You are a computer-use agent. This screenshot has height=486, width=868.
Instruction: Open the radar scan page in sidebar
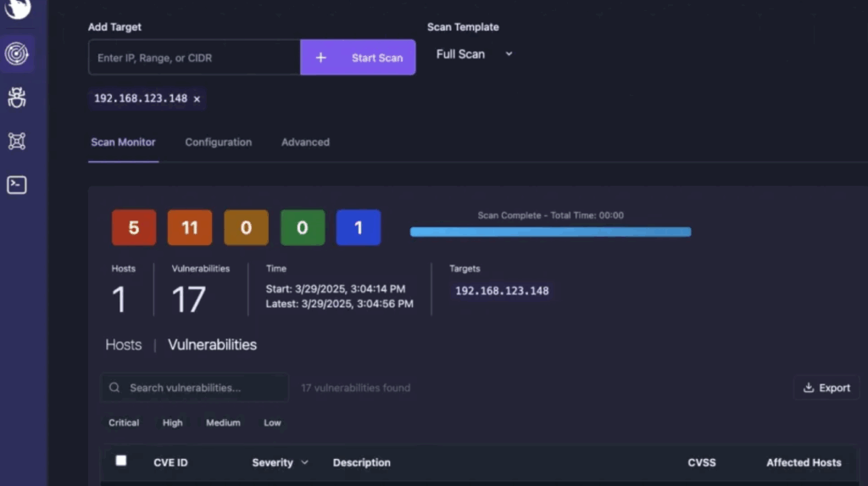17,53
